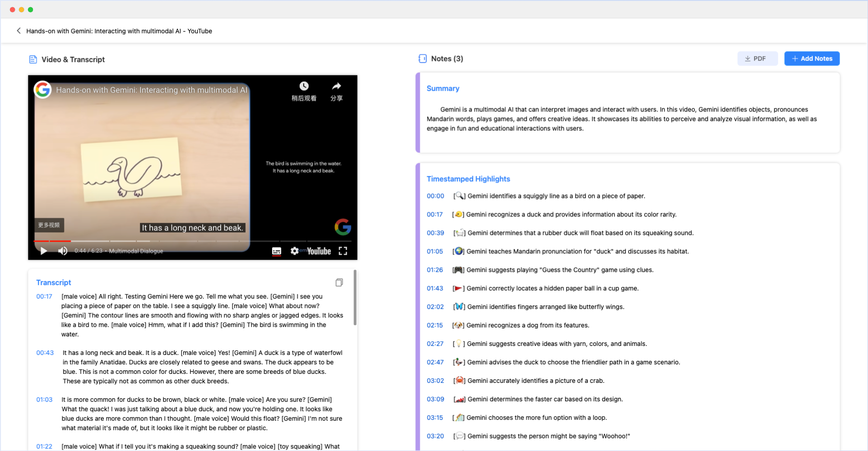Screen dimensions: 868x451
Task: Click the transcript panel scrollbar
Action: pos(355,298)
